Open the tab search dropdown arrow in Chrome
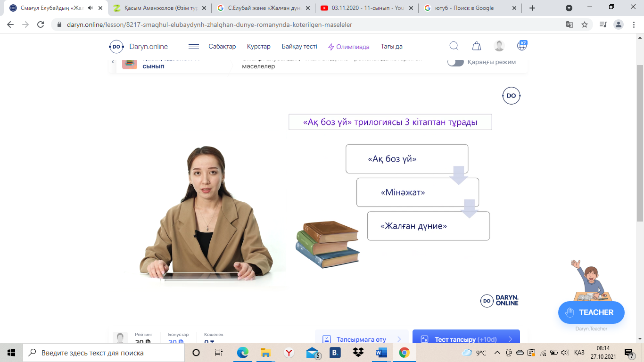The image size is (644, 362). coord(569,8)
